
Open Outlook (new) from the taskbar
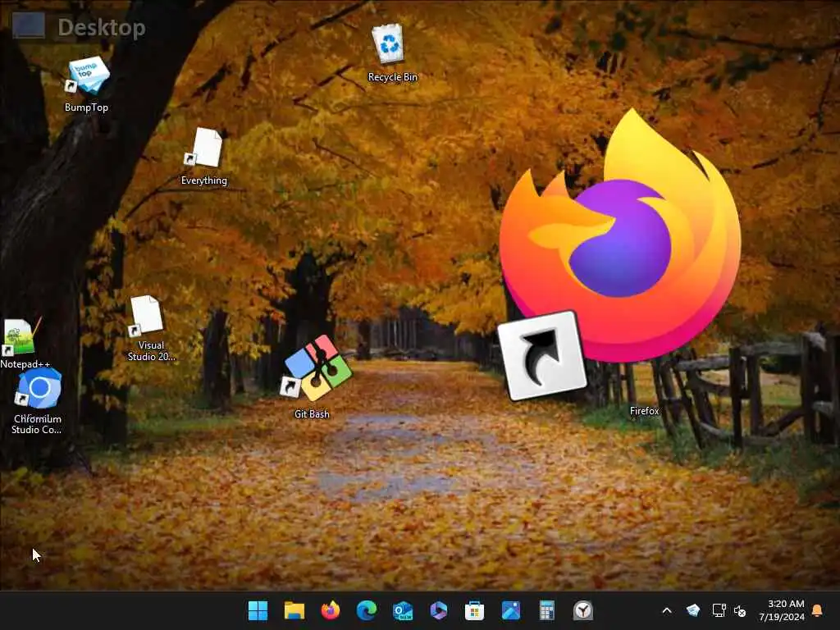pos(402,610)
